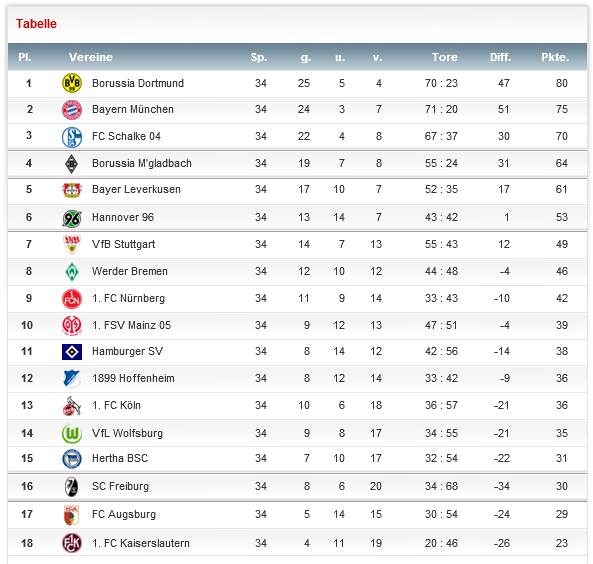The height and width of the screenshot is (564, 593).
Task: Click the 1. FC Köln goat logo
Action: coord(72,406)
